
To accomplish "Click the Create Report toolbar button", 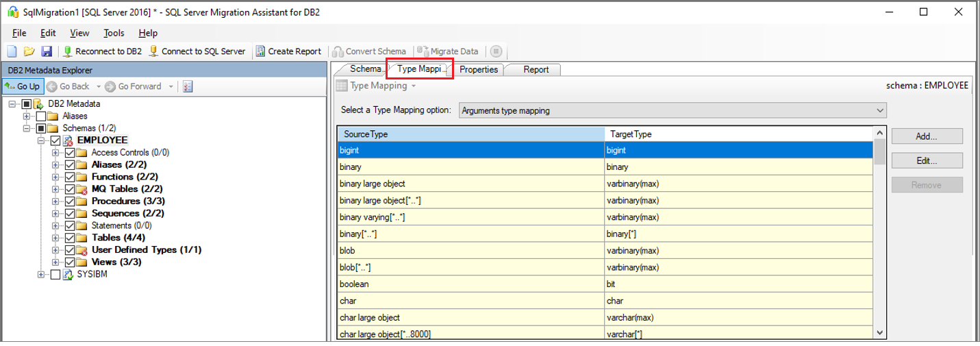I will pos(288,51).
